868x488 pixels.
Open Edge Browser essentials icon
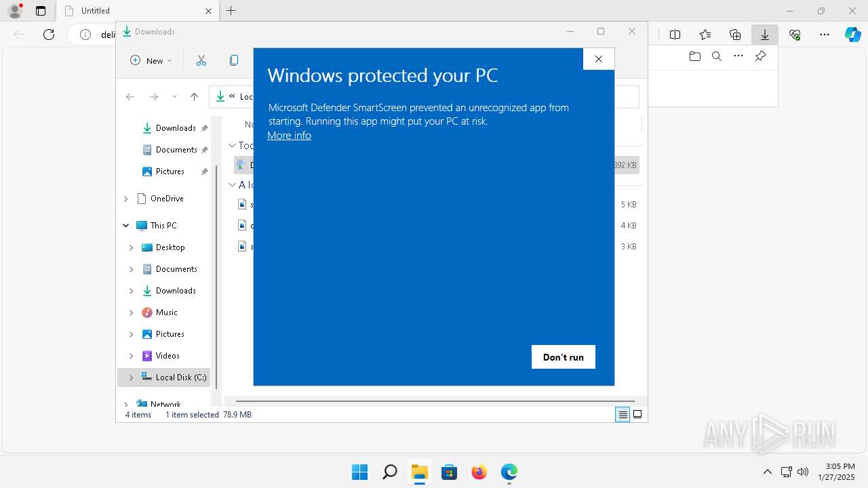coord(795,35)
